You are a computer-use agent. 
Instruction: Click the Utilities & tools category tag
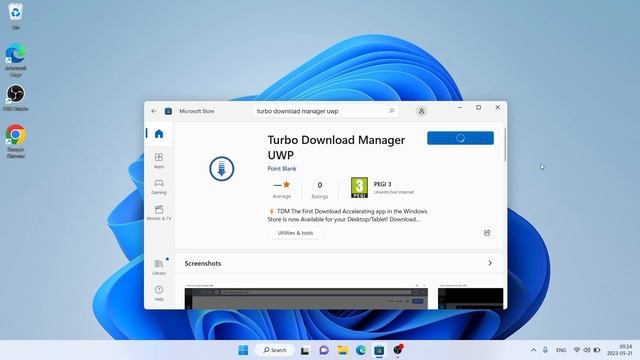pyautogui.click(x=295, y=233)
